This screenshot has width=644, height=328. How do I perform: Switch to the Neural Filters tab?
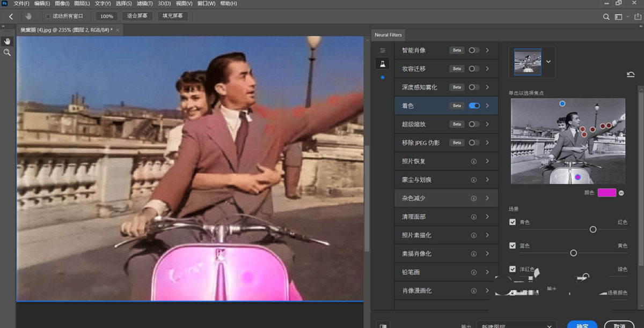click(388, 35)
